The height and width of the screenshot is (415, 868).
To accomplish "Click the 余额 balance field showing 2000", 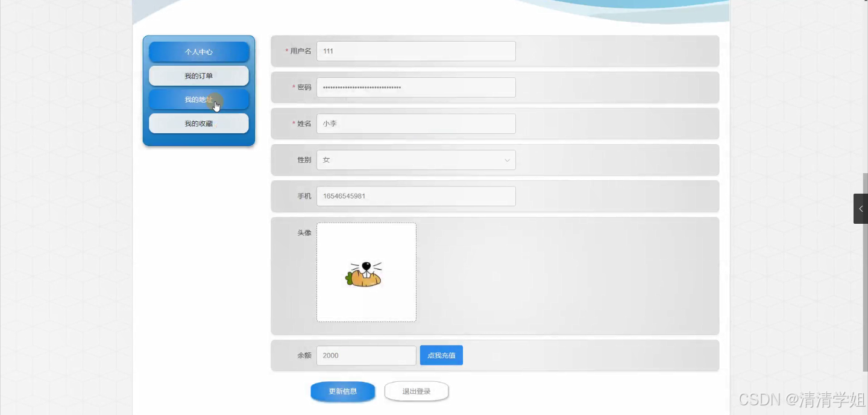I will pos(366,355).
